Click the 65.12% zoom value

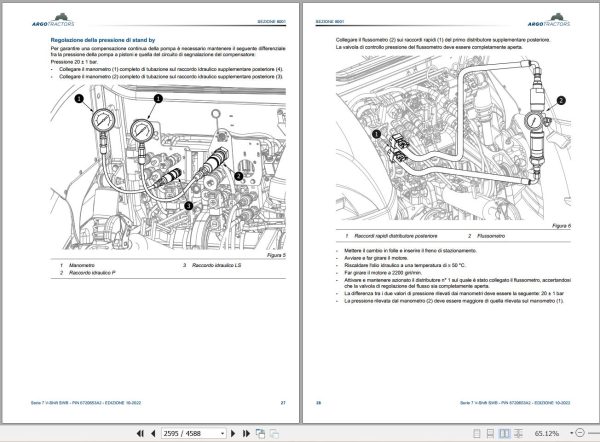click(546, 434)
